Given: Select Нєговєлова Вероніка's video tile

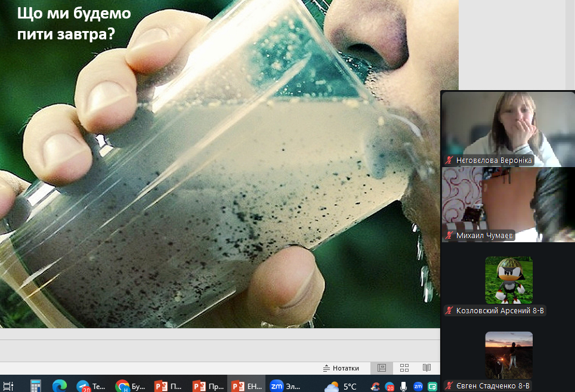Looking at the screenshot, I should click(x=508, y=128).
